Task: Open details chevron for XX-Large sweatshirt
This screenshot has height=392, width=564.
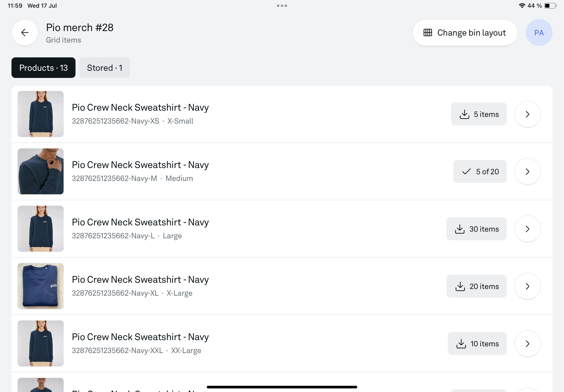Action: click(527, 344)
